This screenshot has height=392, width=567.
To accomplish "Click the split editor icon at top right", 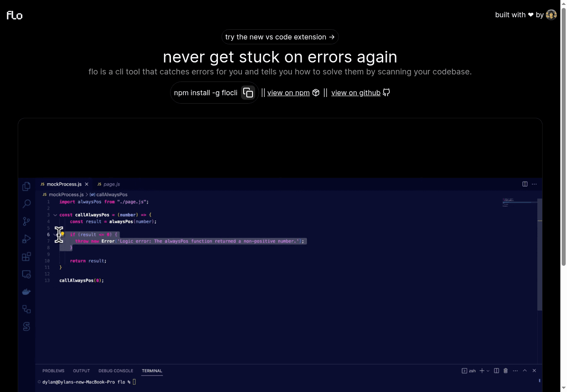I will click(525, 184).
